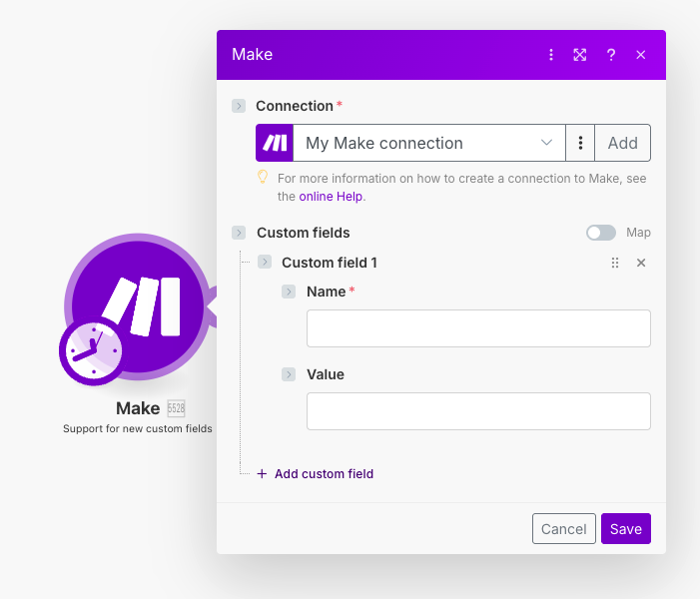Collapse the Custom fields section chevron
700x599 pixels.
[239, 233]
